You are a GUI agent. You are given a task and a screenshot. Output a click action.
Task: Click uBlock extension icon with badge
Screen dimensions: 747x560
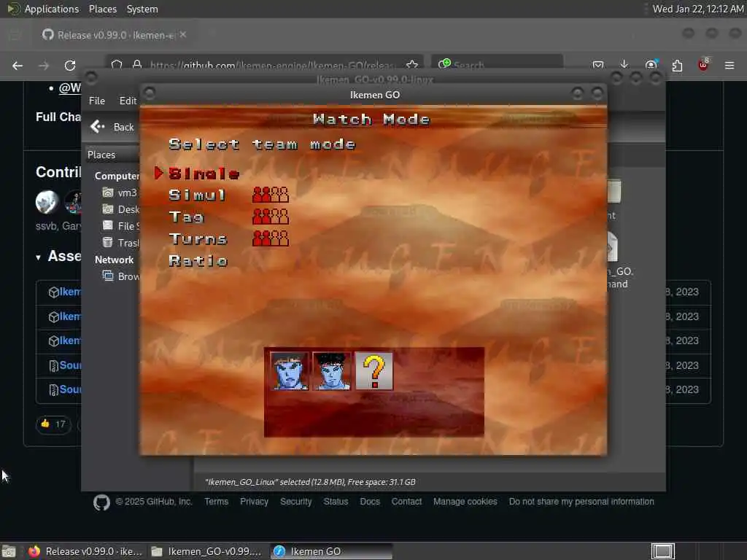(x=703, y=65)
